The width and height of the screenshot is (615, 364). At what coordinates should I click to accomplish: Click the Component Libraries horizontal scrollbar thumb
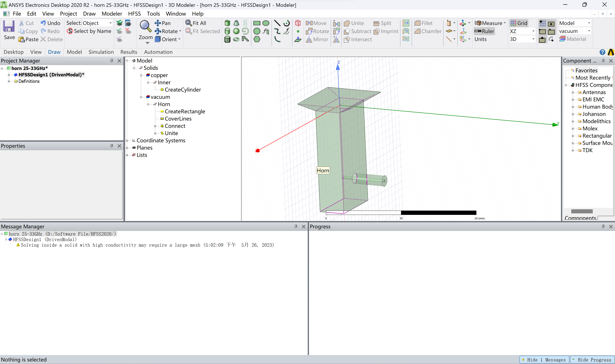point(582,211)
